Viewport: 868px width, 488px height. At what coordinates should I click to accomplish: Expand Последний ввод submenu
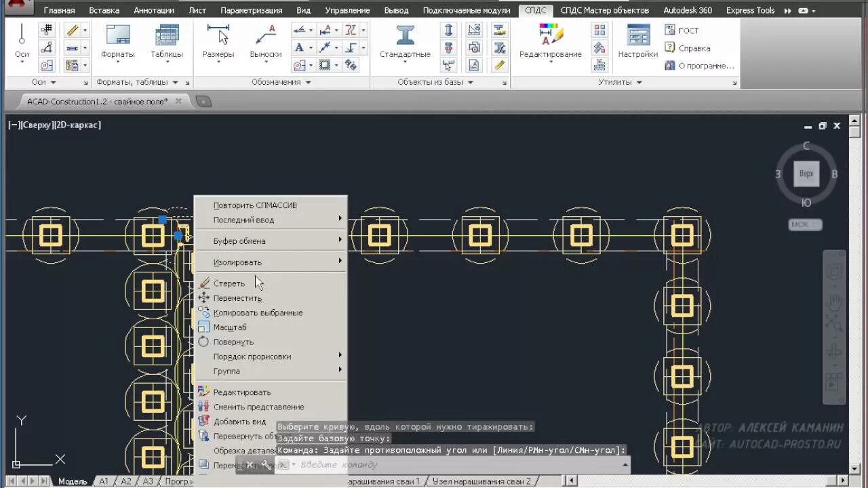coord(270,220)
